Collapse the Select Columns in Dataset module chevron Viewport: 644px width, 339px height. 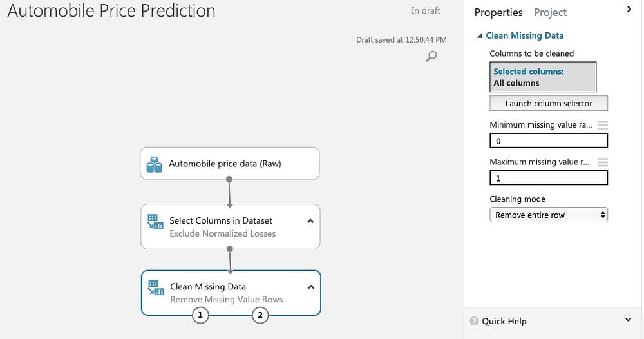(x=310, y=221)
